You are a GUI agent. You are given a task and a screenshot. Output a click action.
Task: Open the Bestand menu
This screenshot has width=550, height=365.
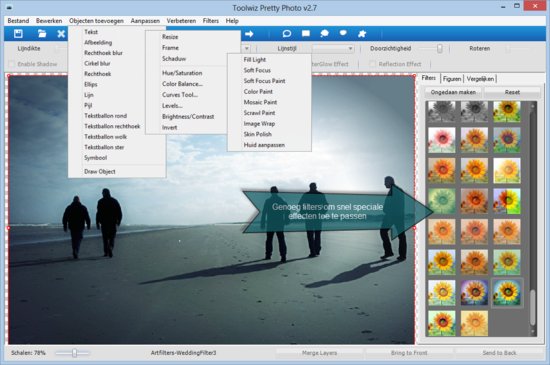[18, 21]
